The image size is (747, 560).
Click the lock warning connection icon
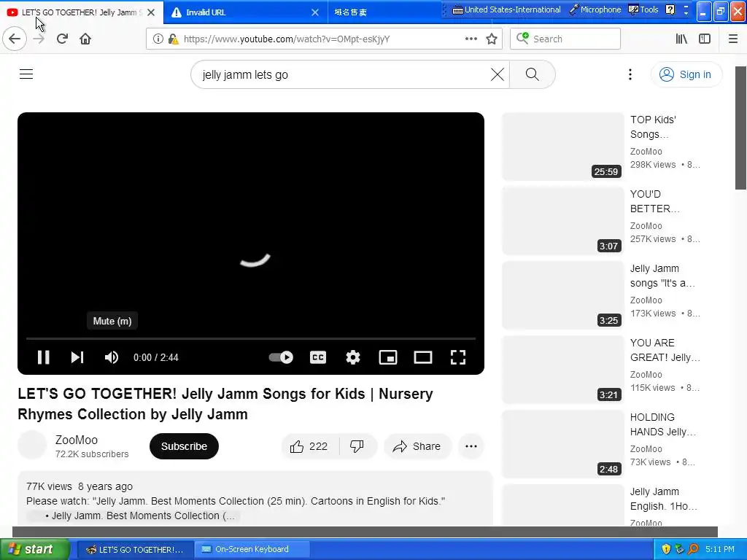174,39
